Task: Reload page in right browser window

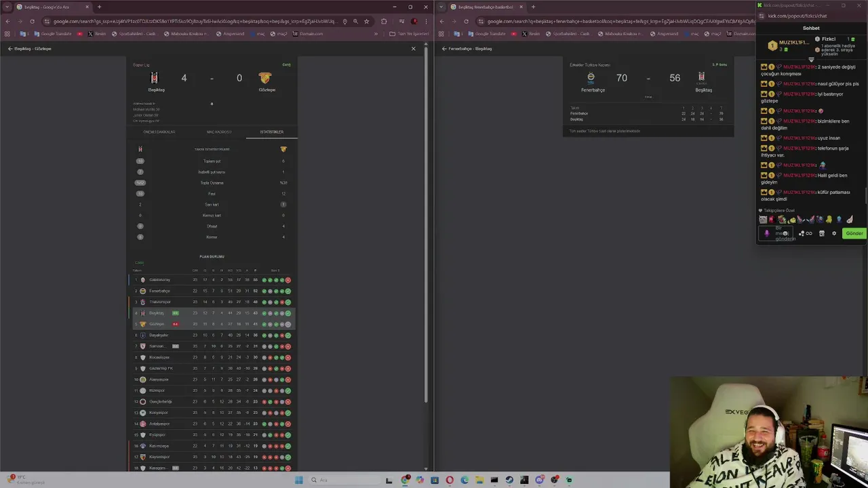Action: coord(466,21)
